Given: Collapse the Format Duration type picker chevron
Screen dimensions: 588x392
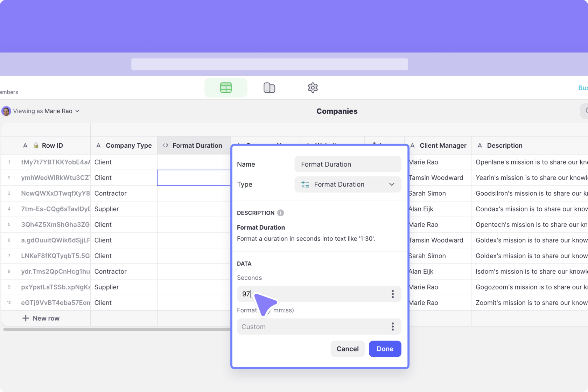Looking at the screenshot, I should tap(391, 184).
